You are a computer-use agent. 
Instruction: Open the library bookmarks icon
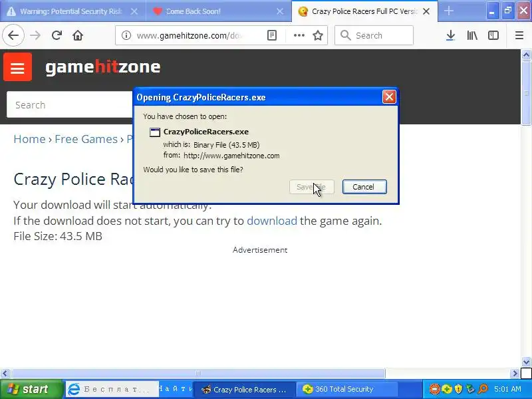(472, 35)
